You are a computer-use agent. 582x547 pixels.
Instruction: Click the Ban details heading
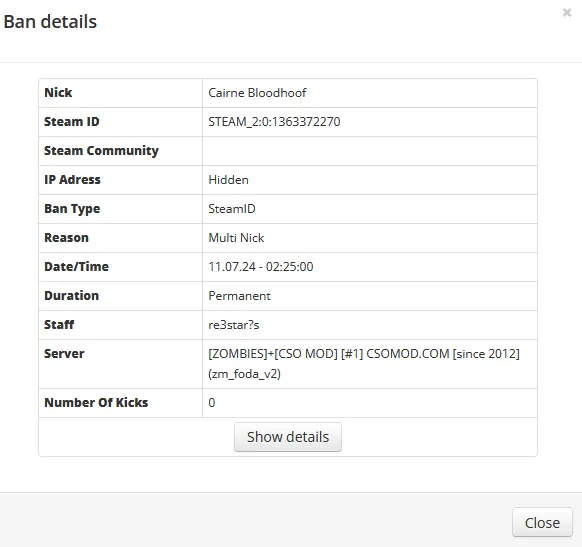[50, 22]
